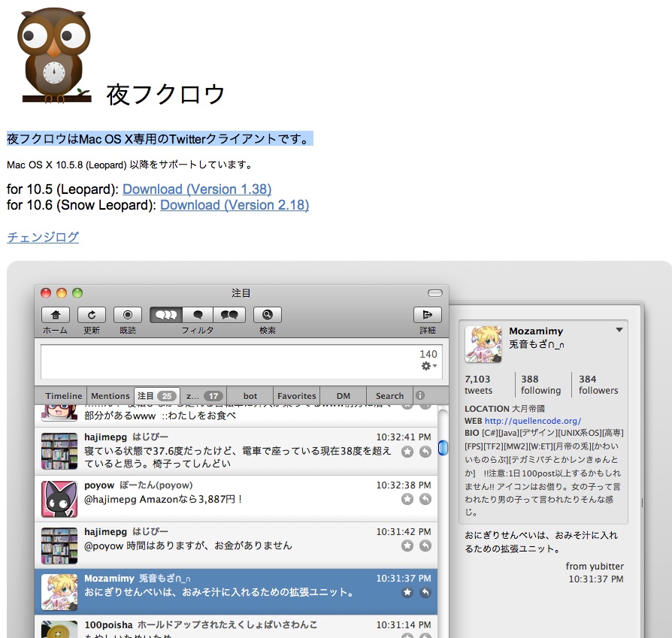Click the mark-as-read (既読) icon

(128, 315)
